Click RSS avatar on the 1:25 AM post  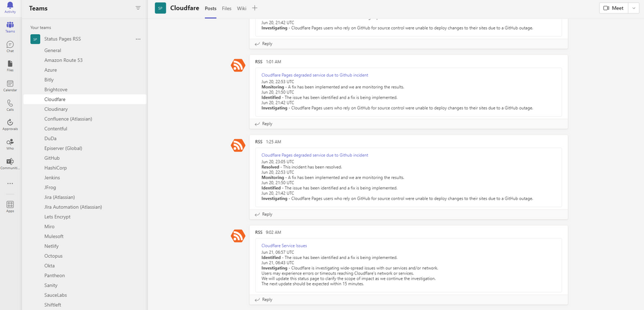click(239, 146)
